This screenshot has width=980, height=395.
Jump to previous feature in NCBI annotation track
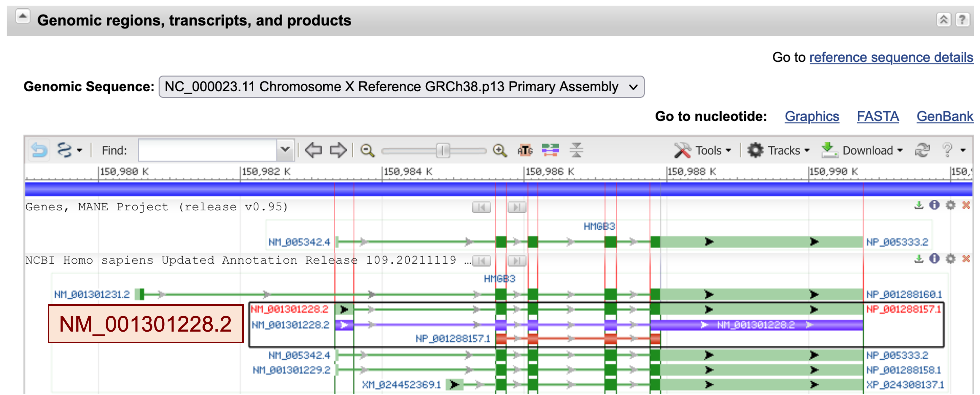481,261
